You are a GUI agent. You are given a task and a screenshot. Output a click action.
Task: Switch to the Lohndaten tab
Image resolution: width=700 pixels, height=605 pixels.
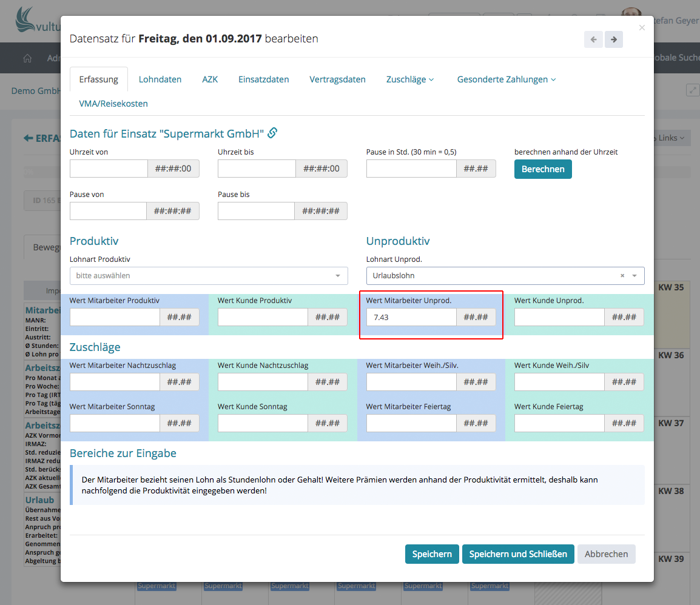pyautogui.click(x=160, y=79)
